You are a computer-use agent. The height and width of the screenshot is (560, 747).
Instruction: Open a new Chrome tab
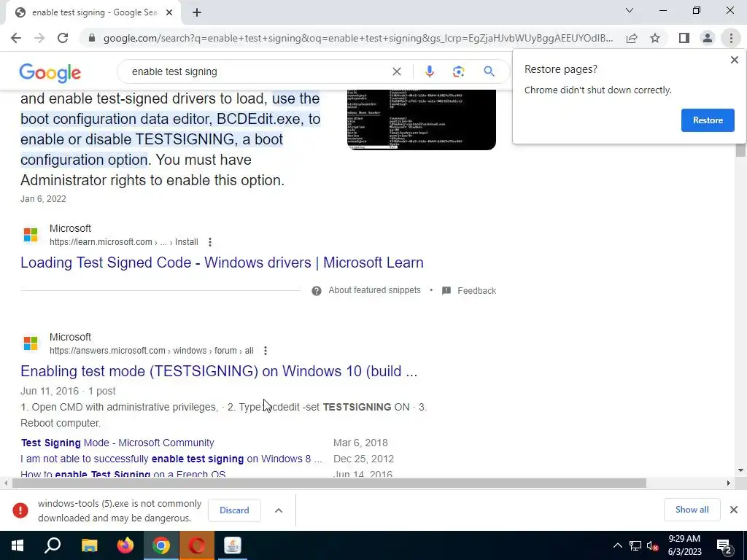(197, 13)
